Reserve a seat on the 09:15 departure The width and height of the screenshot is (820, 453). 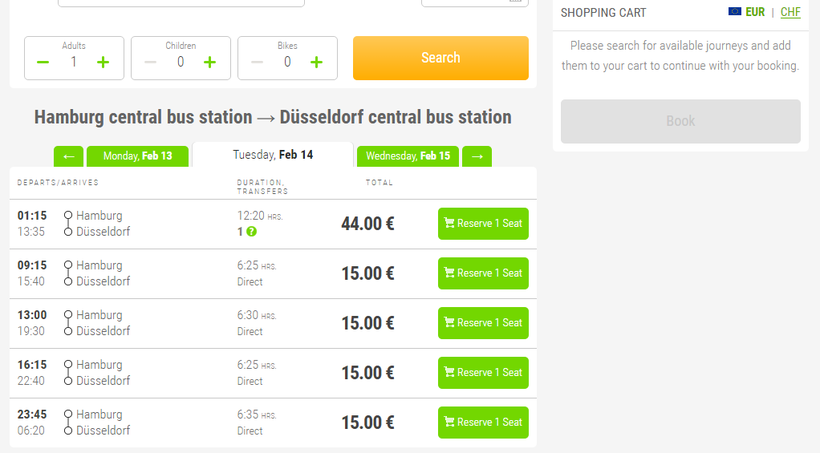point(483,273)
